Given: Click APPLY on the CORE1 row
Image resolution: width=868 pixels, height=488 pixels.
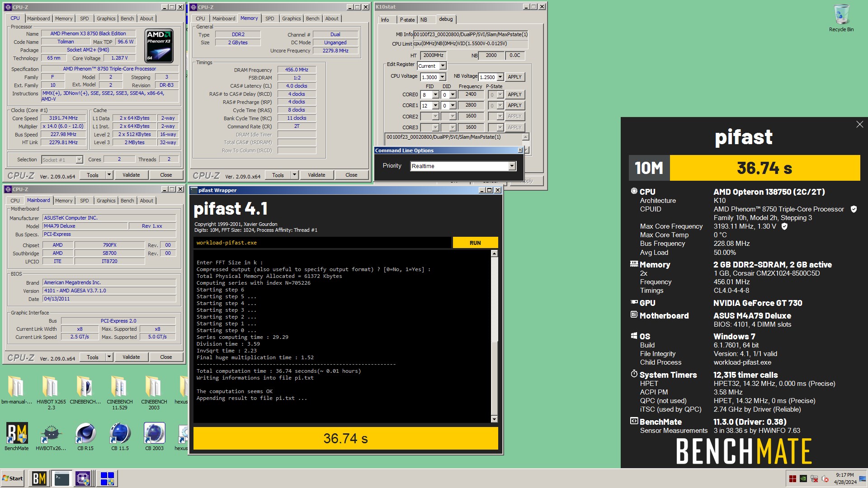Looking at the screenshot, I should tap(514, 105).
